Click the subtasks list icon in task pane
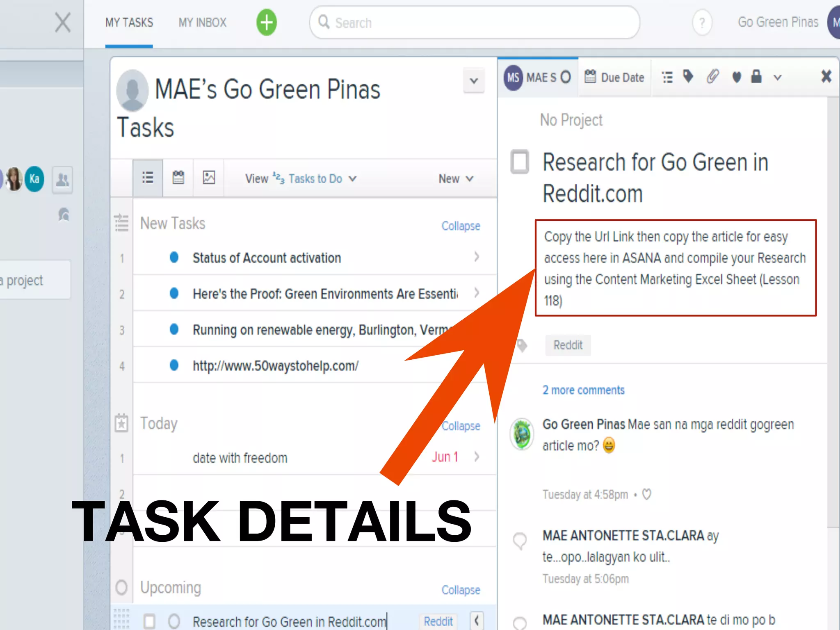 (x=667, y=77)
